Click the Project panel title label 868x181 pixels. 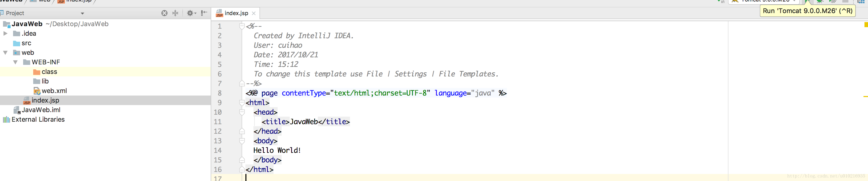(15, 13)
